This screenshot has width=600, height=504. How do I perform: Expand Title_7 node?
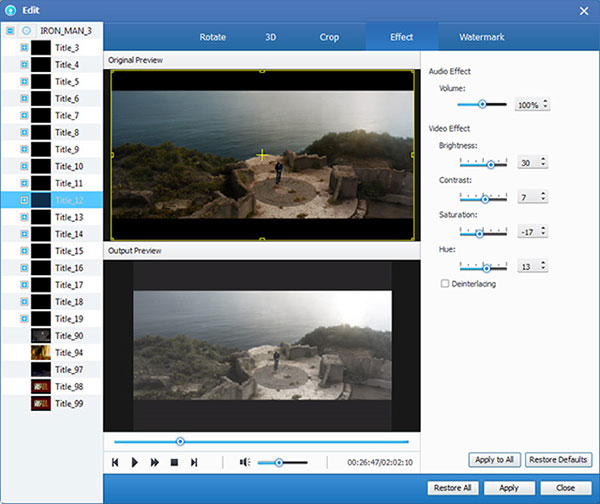point(24,116)
